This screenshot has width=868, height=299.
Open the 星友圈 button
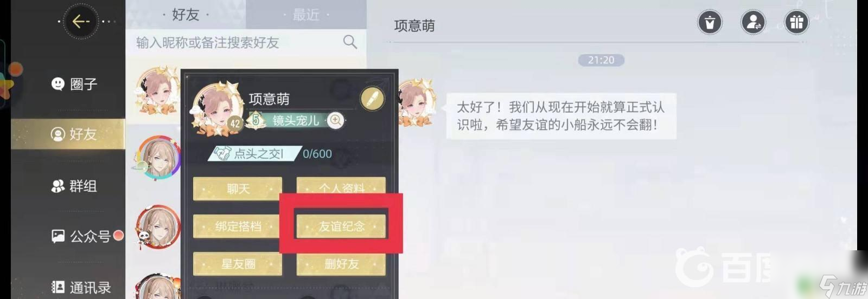pyautogui.click(x=238, y=264)
